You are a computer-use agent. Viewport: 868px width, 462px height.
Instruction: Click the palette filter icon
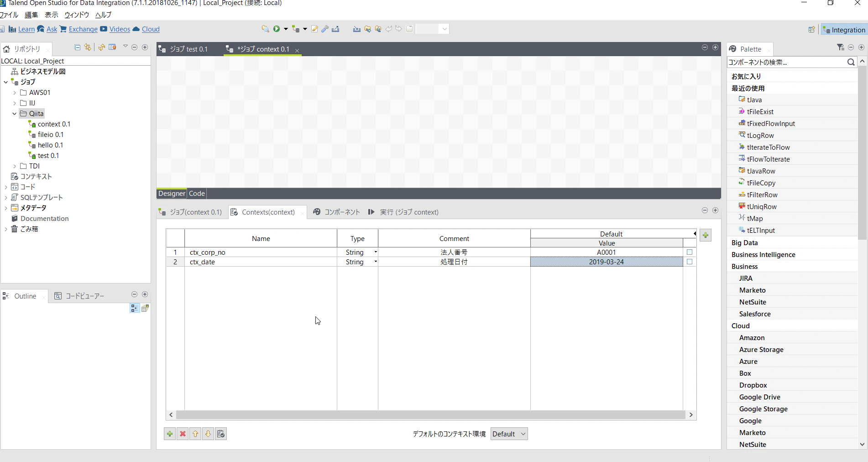(841, 47)
